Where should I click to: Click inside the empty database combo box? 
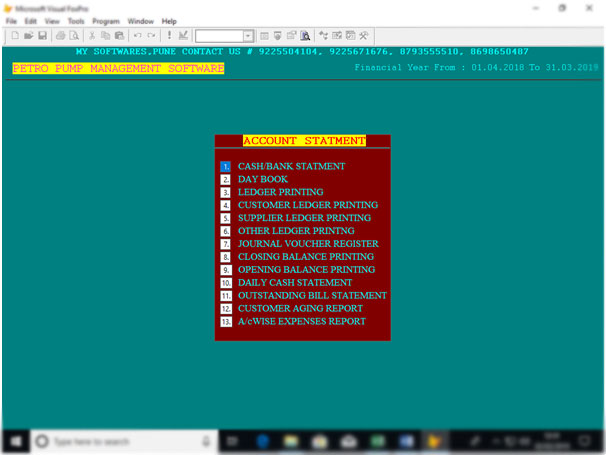coord(220,36)
